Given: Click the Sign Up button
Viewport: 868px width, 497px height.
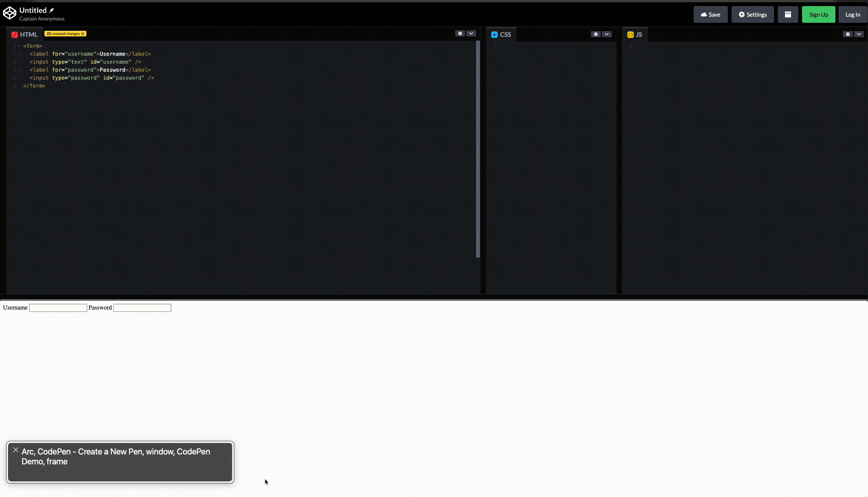Looking at the screenshot, I should 818,14.
